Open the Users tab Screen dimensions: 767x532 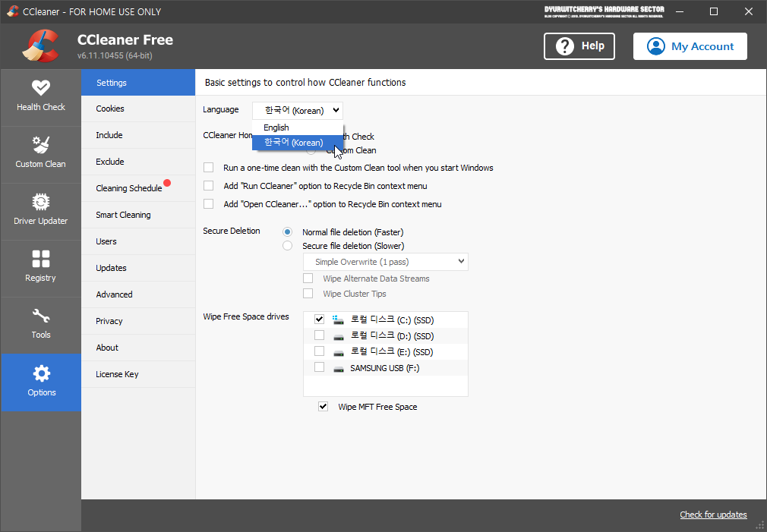[138, 241]
